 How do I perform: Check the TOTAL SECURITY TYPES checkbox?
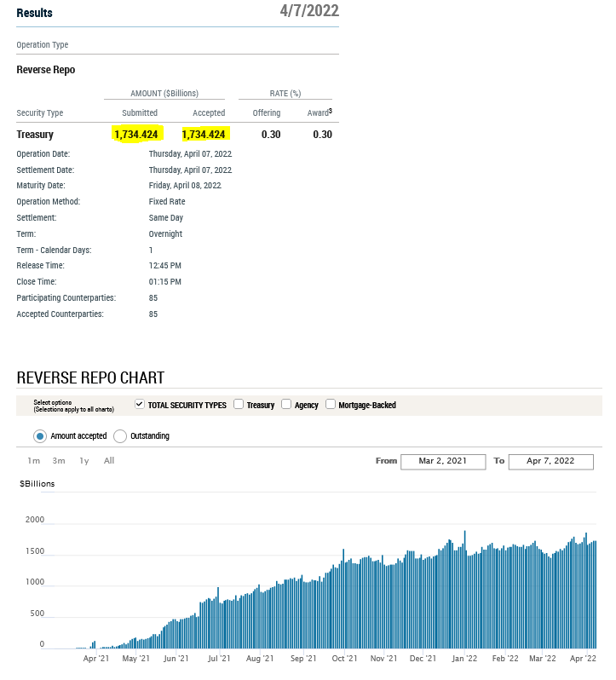pos(139,404)
